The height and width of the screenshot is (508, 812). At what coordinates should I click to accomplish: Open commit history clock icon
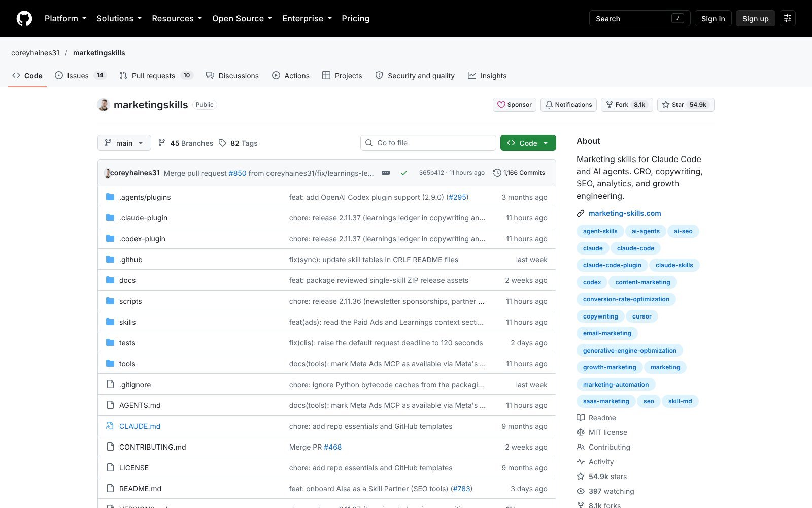[497, 173]
